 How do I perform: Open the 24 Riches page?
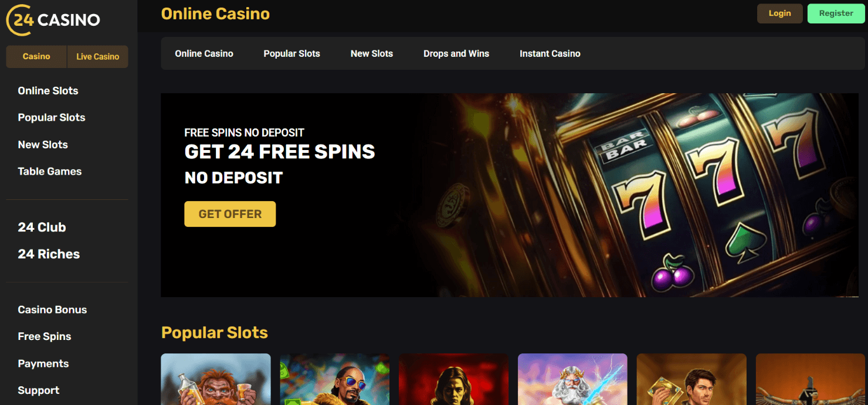(x=49, y=254)
